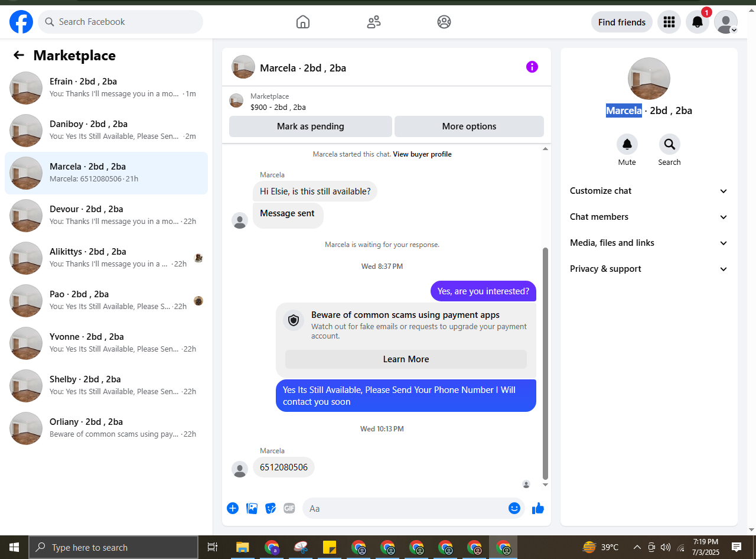Click the 'Yes, are you interested?' message
756x559 pixels.
tap(483, 291)
